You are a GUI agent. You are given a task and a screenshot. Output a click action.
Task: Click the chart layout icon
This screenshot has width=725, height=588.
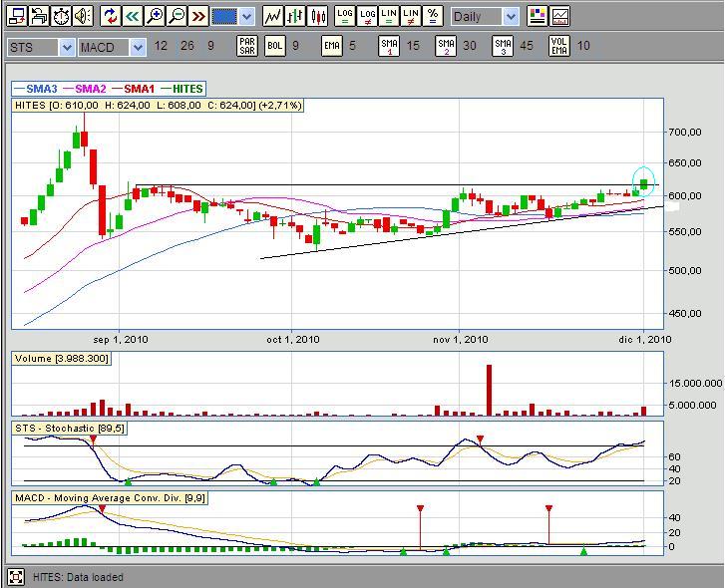coord(559,17)
